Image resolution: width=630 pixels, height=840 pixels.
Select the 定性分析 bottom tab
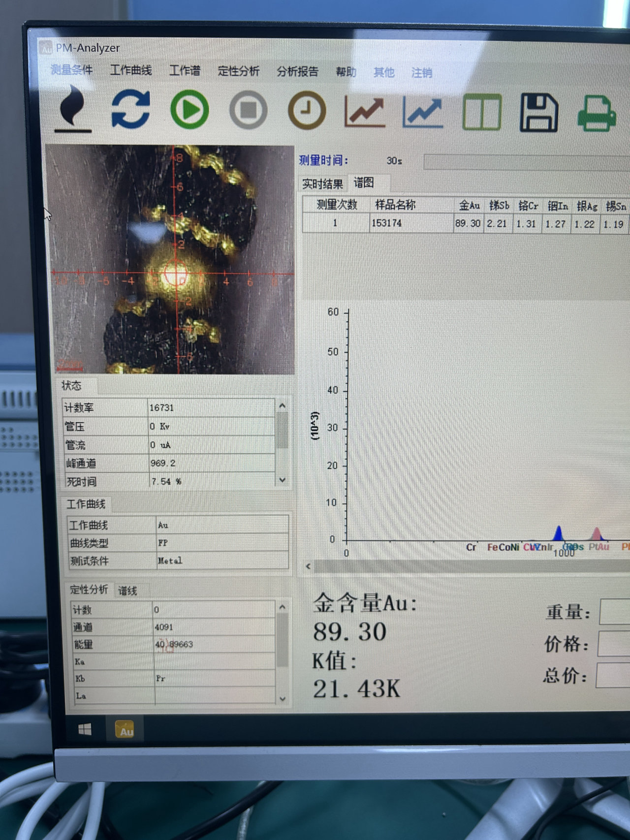[89, 590]
